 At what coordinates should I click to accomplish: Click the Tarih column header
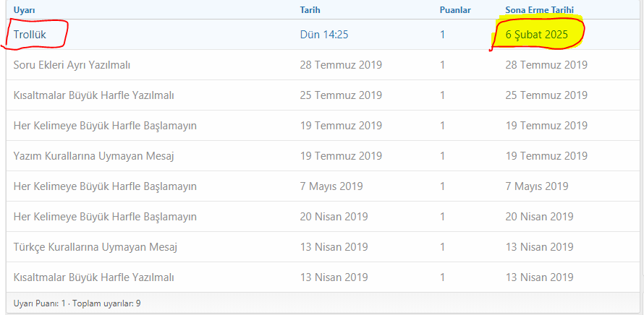[x=310, y=10]
